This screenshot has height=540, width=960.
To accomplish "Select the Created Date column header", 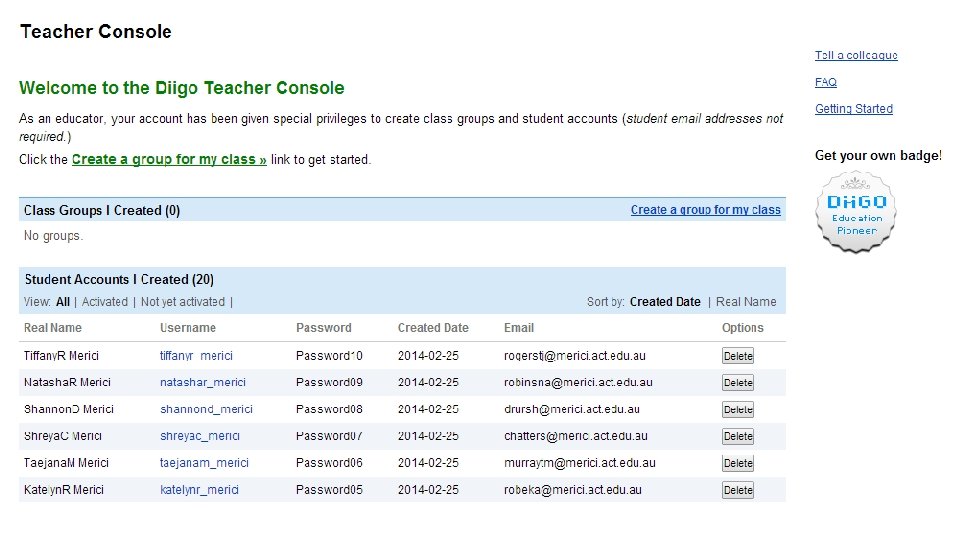I will pos(433,328).
